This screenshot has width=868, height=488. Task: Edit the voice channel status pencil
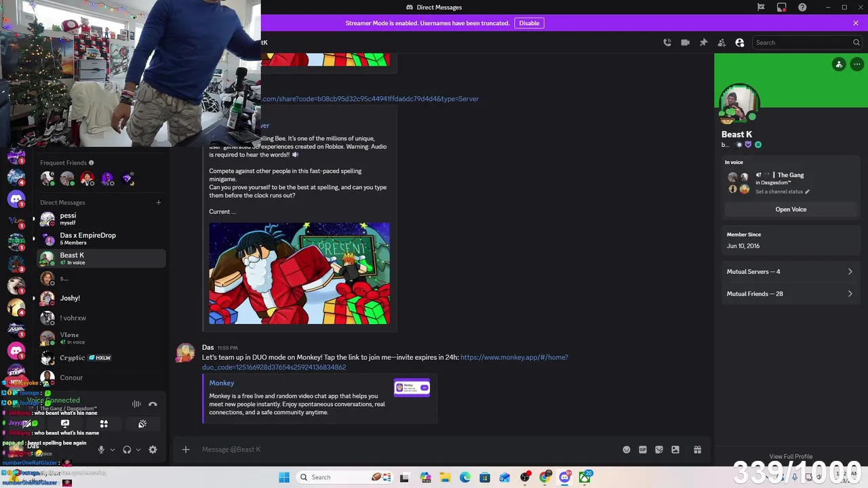[x=807, y=192]
